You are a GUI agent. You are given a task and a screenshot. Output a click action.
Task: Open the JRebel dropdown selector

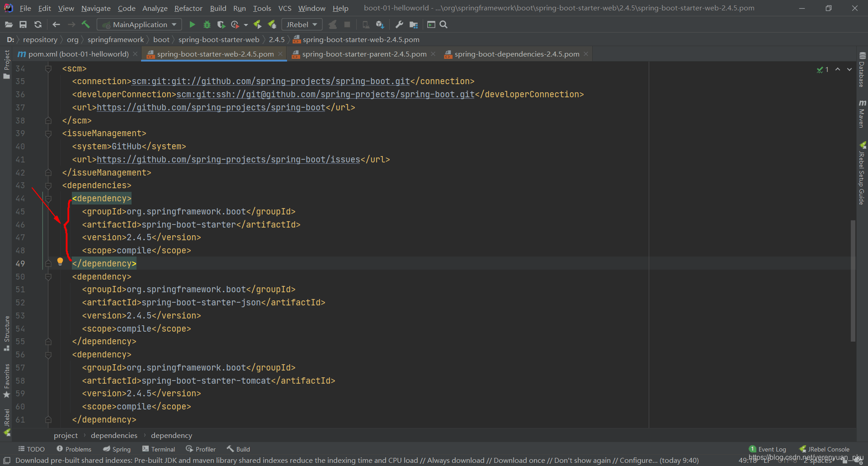pyautogui.click(x=302, y=24)
